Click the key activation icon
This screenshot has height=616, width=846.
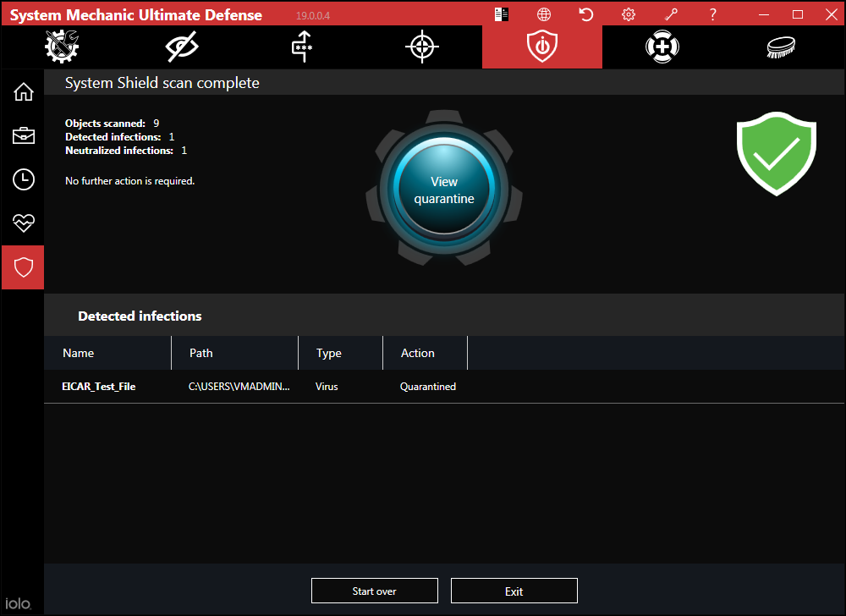tap(671, 14)
